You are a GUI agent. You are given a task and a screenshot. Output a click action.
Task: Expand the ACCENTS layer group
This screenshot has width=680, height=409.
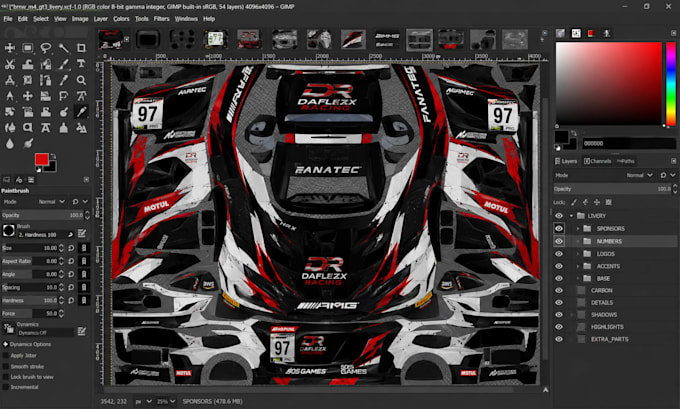pyautogui.click(x=578, y=266)
